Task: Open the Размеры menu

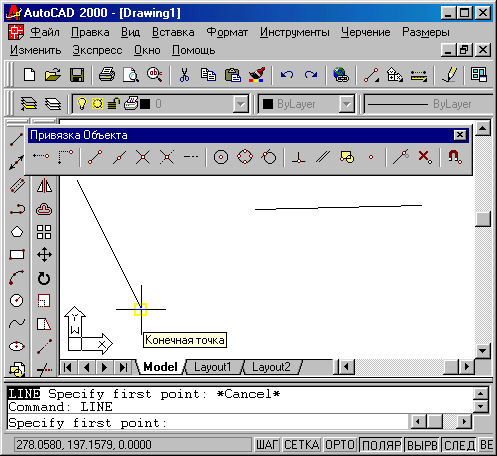Action: (x=426, y=32)
